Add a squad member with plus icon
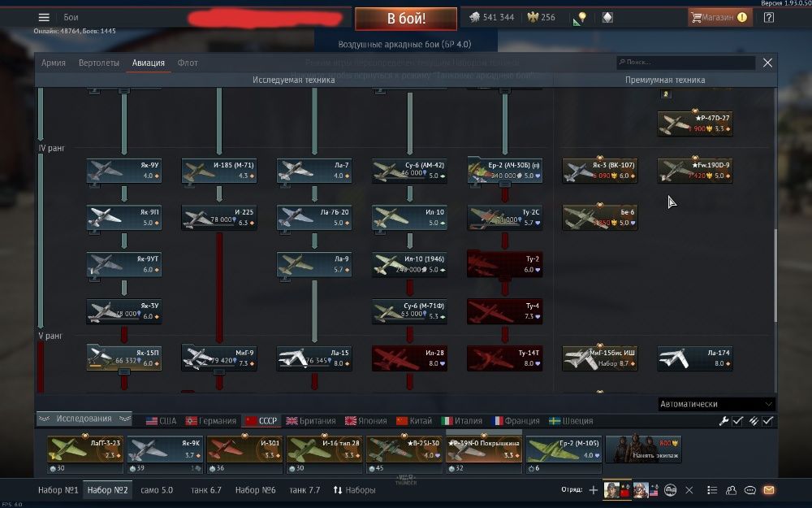Viewport: 812px width, 508px height. pyautogui.click(x=594, y=490)
